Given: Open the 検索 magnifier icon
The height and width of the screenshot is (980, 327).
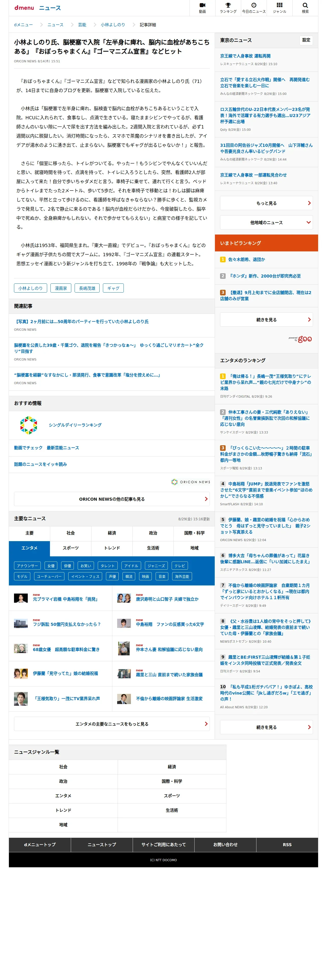Looking at the screenshot, I should 305,8.
